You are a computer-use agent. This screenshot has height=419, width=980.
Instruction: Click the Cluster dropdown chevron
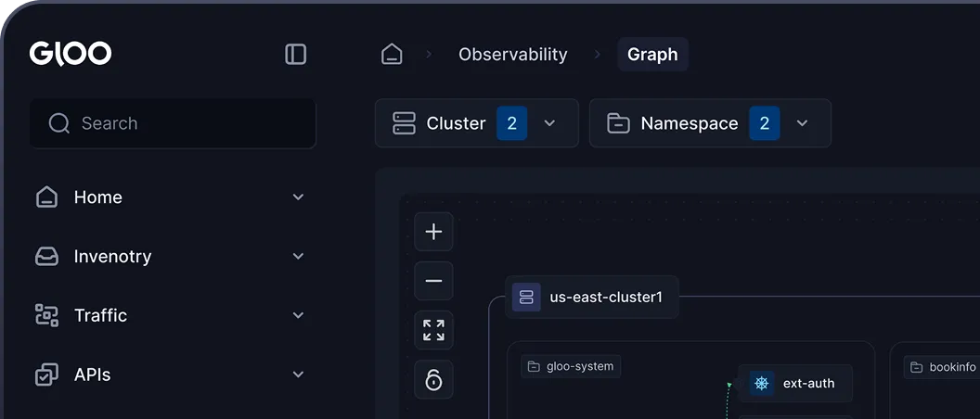[549, 123]
